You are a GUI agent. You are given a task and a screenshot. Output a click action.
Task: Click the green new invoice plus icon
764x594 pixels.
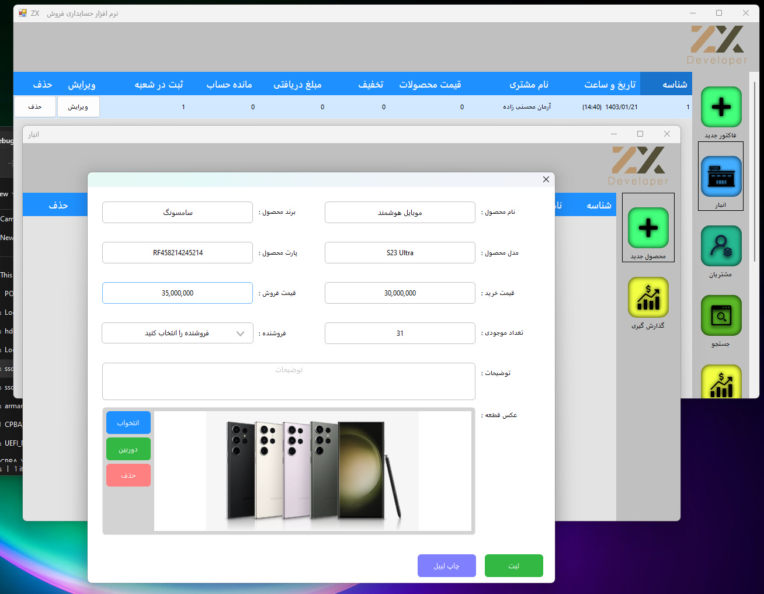(721, 107)
